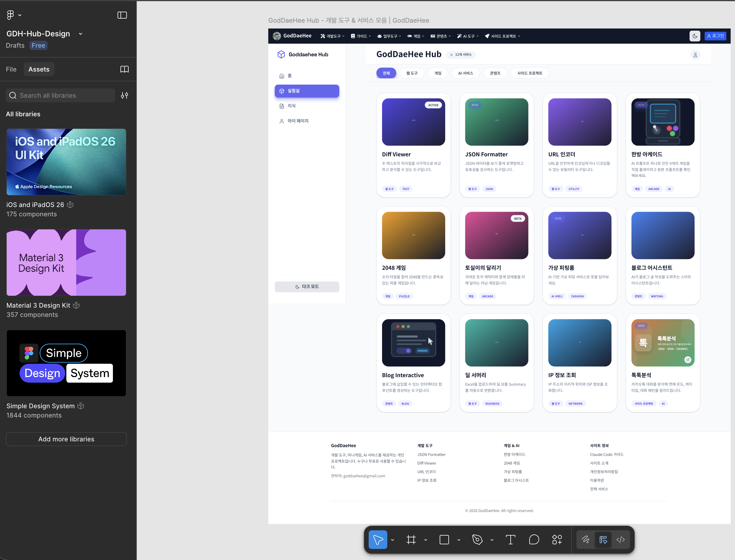Switch to Draw mode toggle
Screen dimensions: 735x560
(x=586, y=540)
